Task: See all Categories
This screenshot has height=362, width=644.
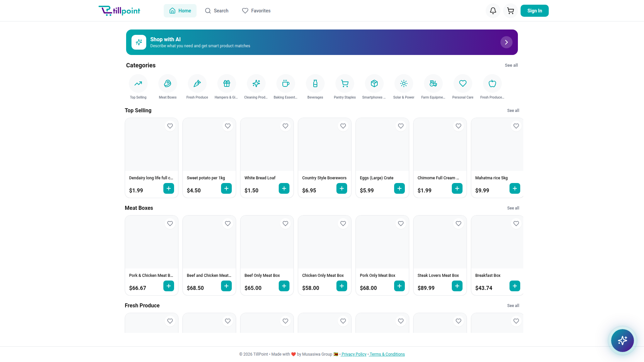Action: click(x=511, y=65)
